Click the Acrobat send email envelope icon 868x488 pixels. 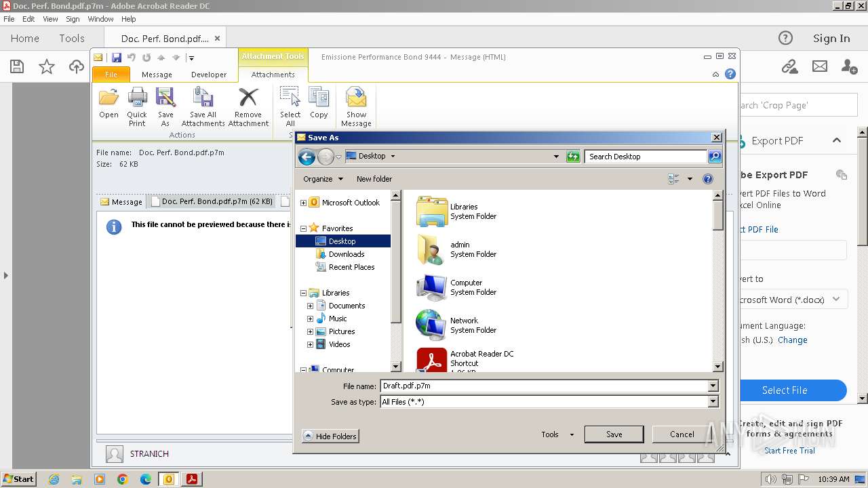[820, 66]
